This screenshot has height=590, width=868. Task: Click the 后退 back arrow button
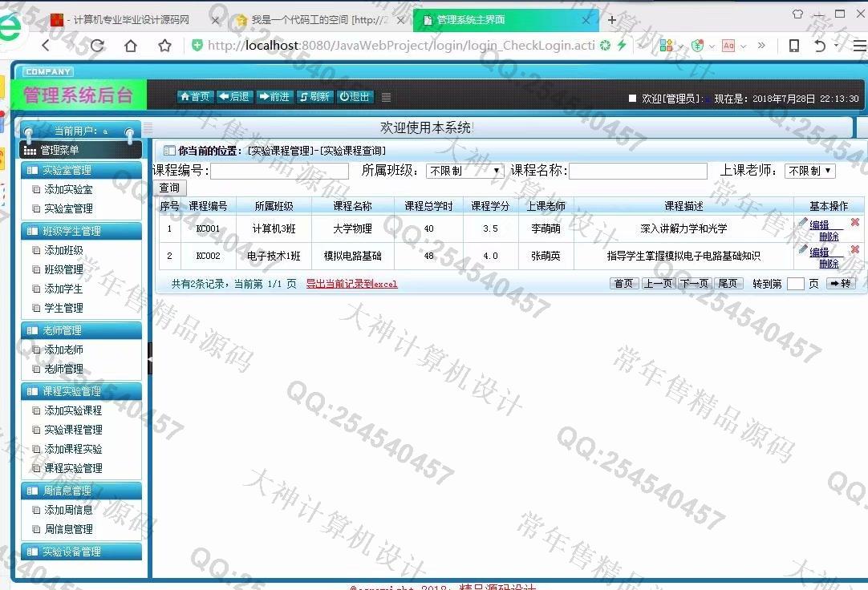pyautogui.click(x=234, y=97)
